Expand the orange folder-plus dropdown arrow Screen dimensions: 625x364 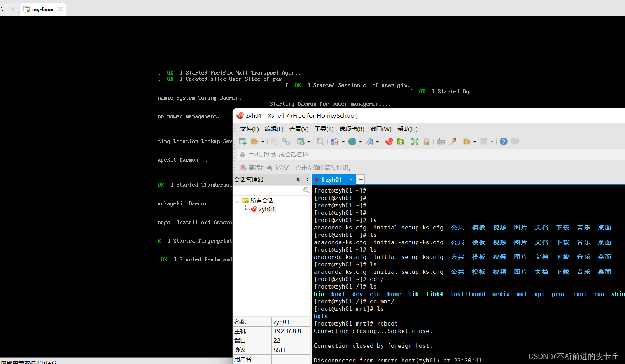click(x=474, y=142)
